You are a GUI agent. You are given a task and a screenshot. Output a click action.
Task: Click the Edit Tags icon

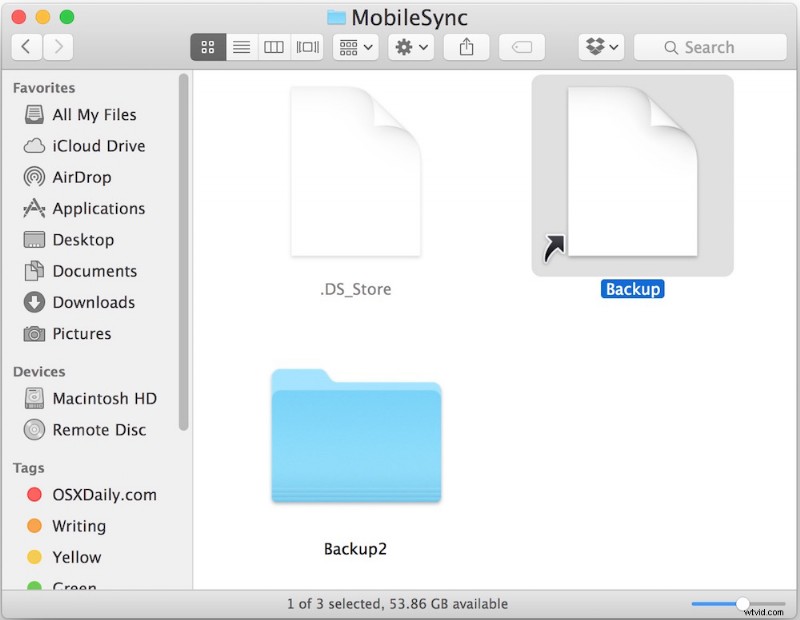pyautogui.click(x=521, y=47)
